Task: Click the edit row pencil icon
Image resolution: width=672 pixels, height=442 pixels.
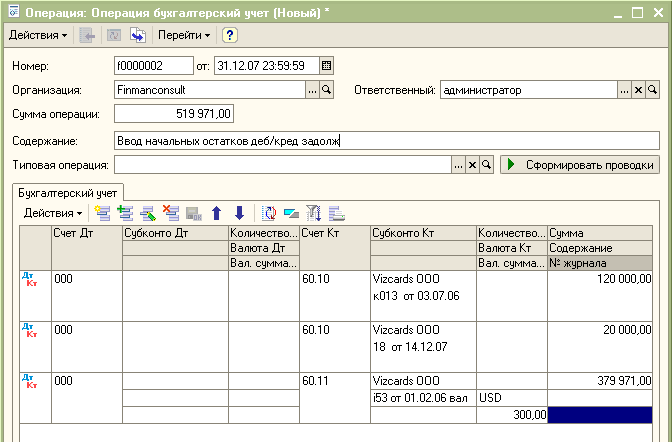Action: (148, 213)
